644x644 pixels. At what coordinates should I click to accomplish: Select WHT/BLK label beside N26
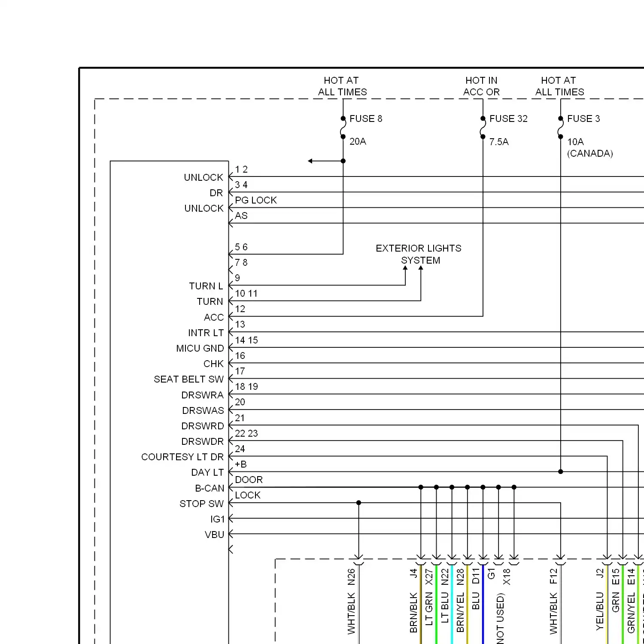351,614
